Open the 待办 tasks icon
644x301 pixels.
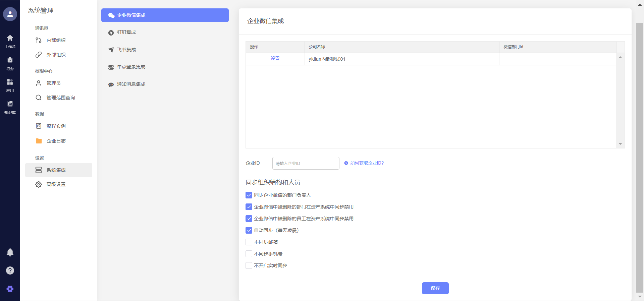coord(10,63)
